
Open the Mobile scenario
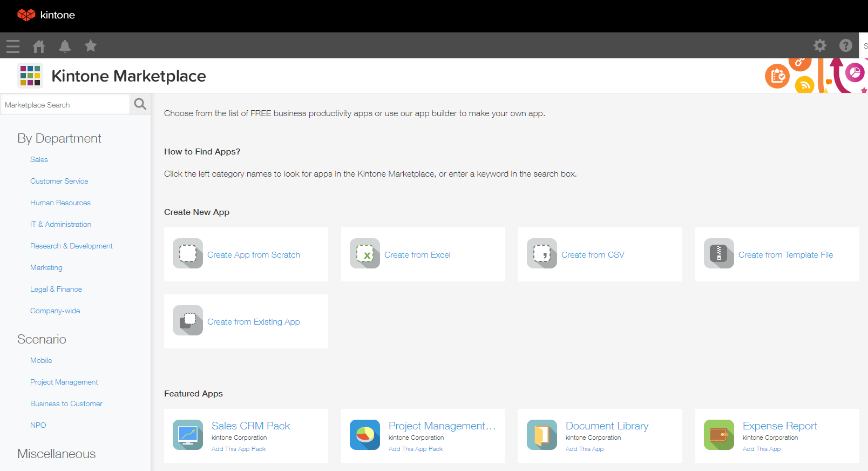[x=41, y=361]
